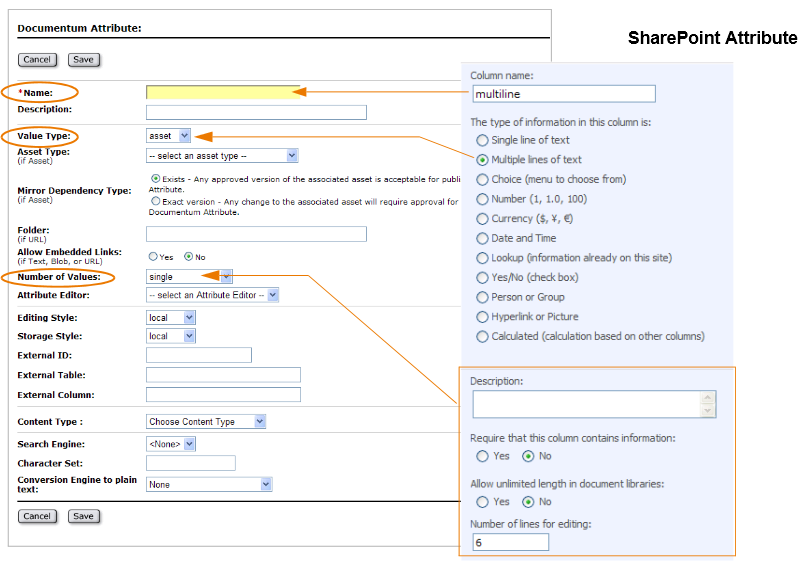
Task: Open the 'select an asset type' dropdown
Action: [222, 156]
